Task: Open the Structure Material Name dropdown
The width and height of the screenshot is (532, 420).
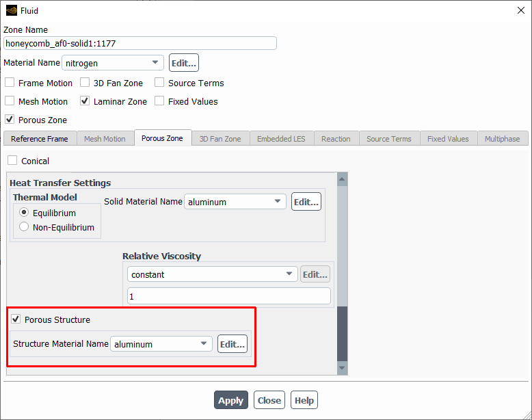Action: point(161,344)
